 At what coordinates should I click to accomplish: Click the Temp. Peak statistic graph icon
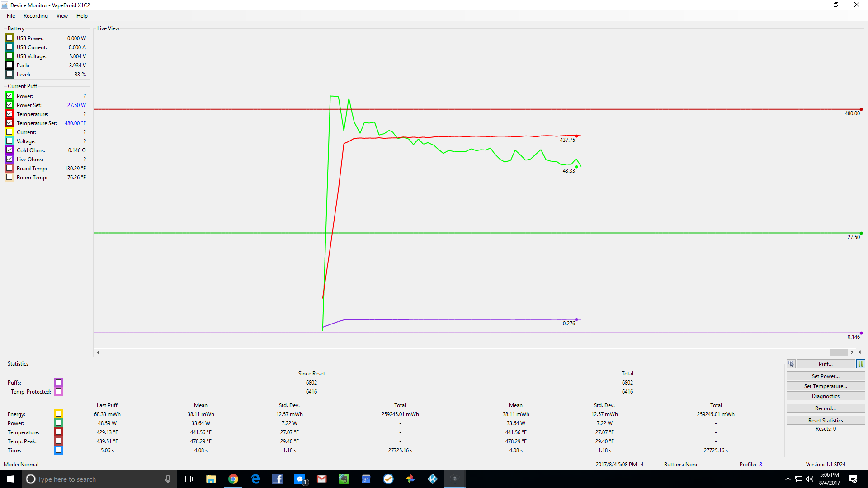59,441
